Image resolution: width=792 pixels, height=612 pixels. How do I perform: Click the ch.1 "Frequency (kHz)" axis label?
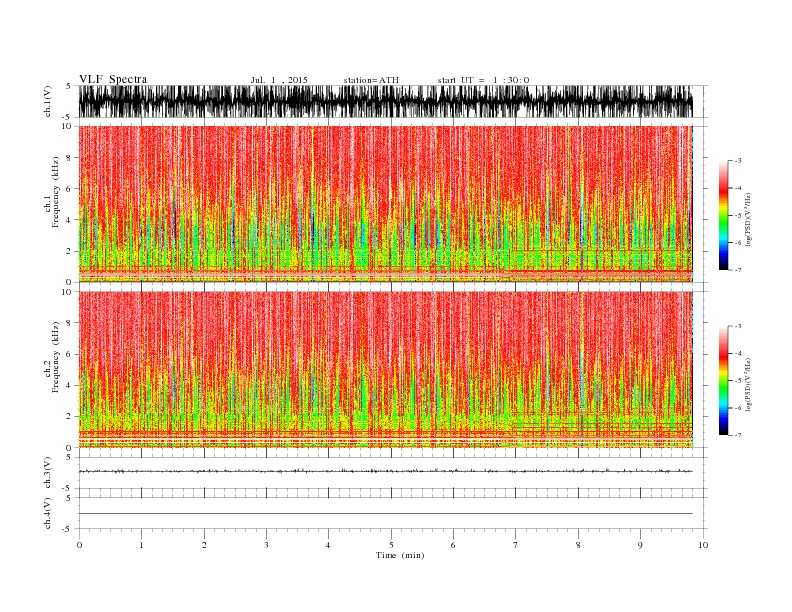coord(56,192)
